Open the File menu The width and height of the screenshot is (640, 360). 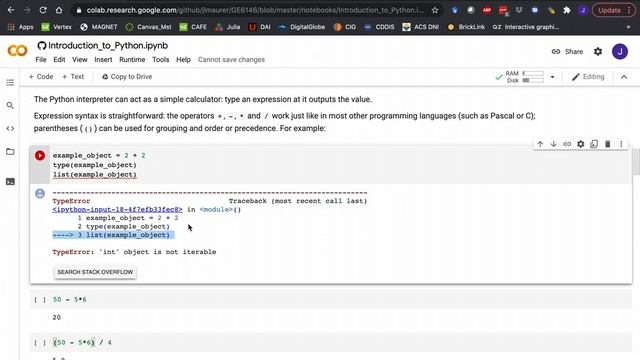tap(41, 60)
